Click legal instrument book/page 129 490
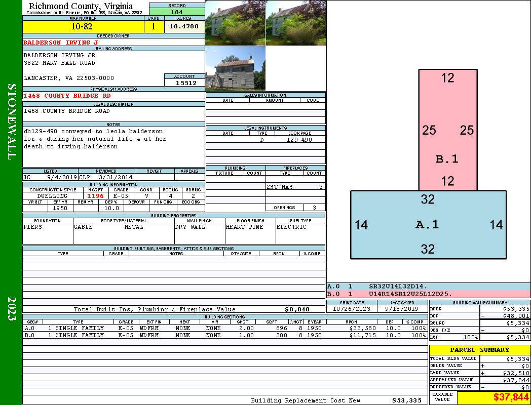The image size is (532, 405). pos(299,140)
